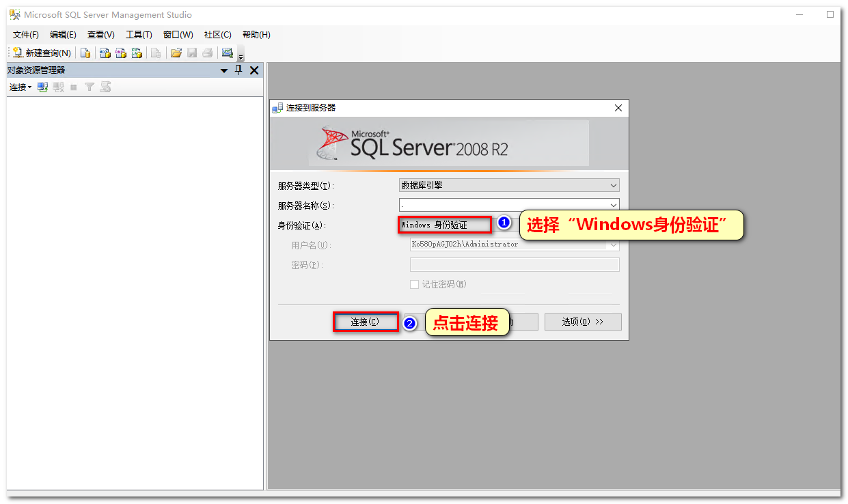Open the 对象资源管理器 window position menu arrow
Image resolution: width=848 pixels, height=504 pixels.
coord(224,70)
